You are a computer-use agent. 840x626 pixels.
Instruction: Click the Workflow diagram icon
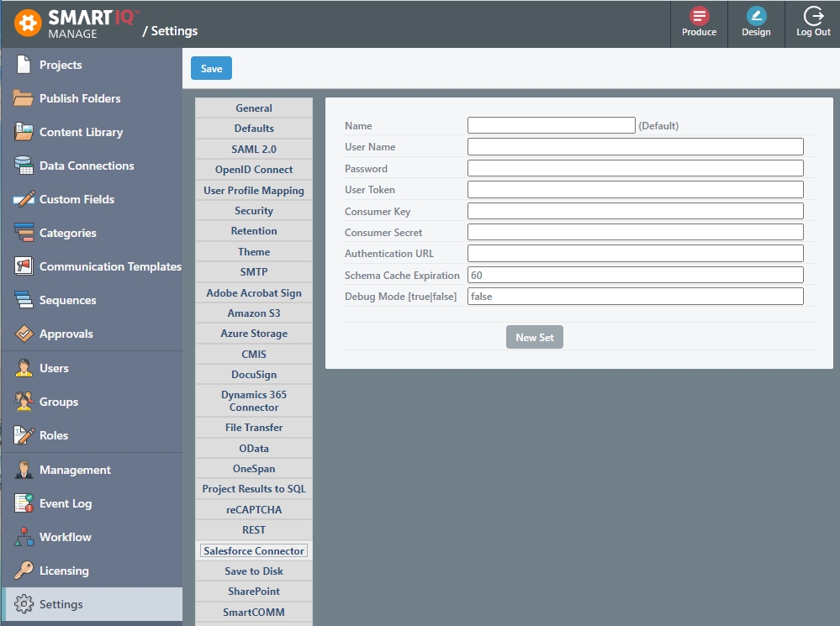coord(24,537)
